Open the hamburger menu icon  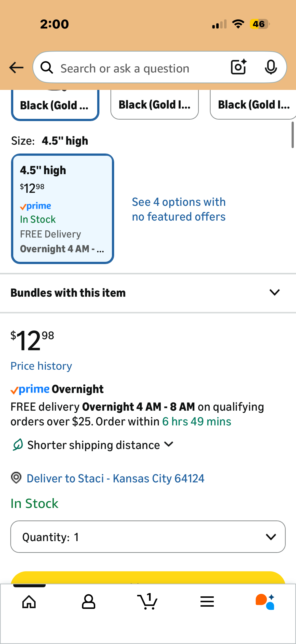pyautogui.click(x=207, y=602)
